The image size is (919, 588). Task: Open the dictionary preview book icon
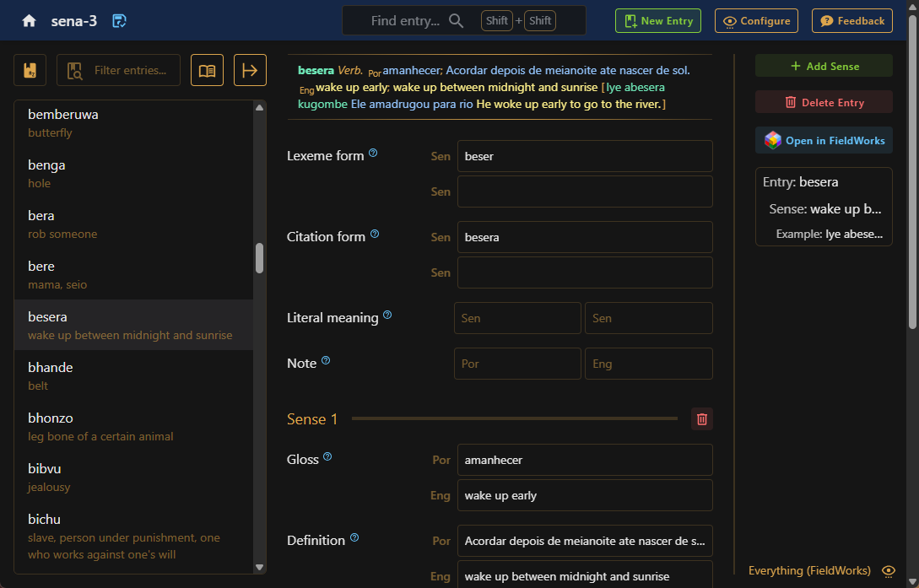tap(207, 71)
